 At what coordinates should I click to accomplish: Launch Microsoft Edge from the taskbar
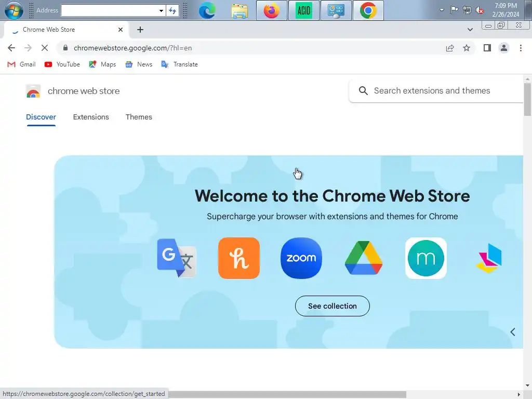click(x=207, y=10)
